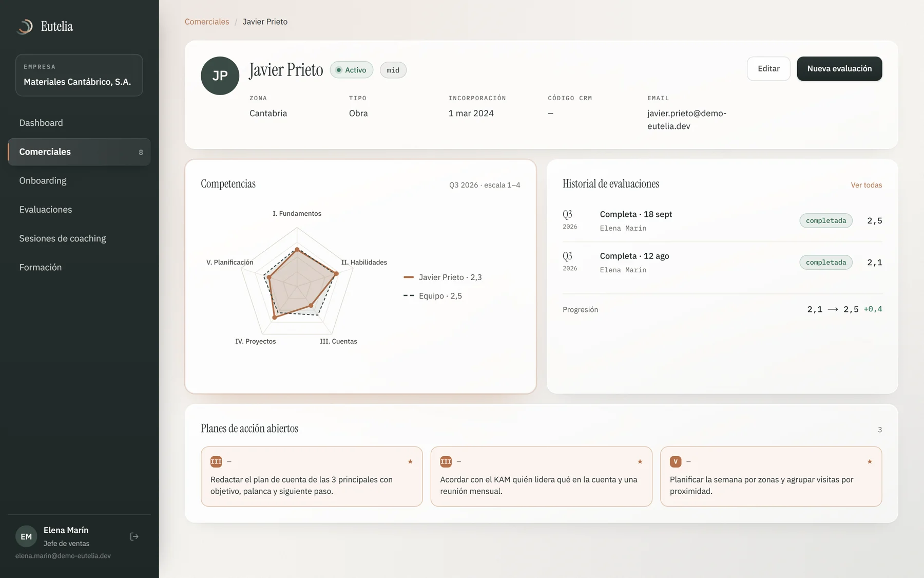This screenshot has height=578, width=924.
Task: Click the III badge on Redactar plan card
Action: (x=216, y=461)
